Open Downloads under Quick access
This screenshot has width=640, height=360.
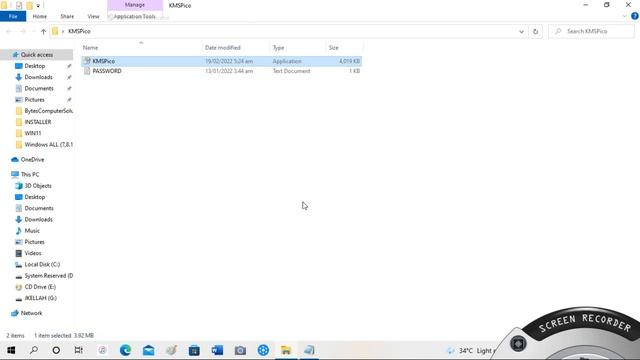(38, 77)
